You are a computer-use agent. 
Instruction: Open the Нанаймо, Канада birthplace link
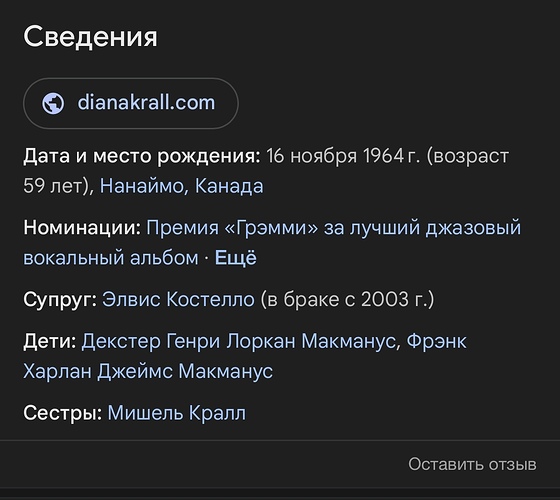coord(181,186)
